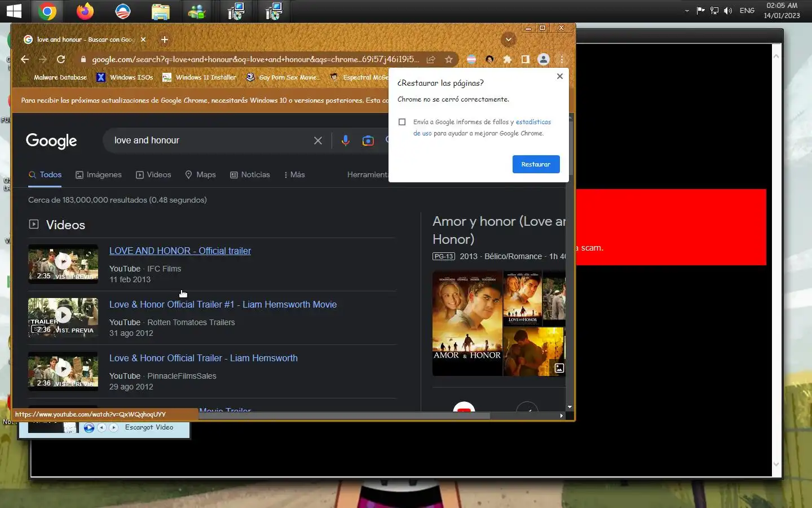This screenshot has height=508, width=812.
Task: Click previous arrow in Escargot Video bar
Action: point(102,428)
